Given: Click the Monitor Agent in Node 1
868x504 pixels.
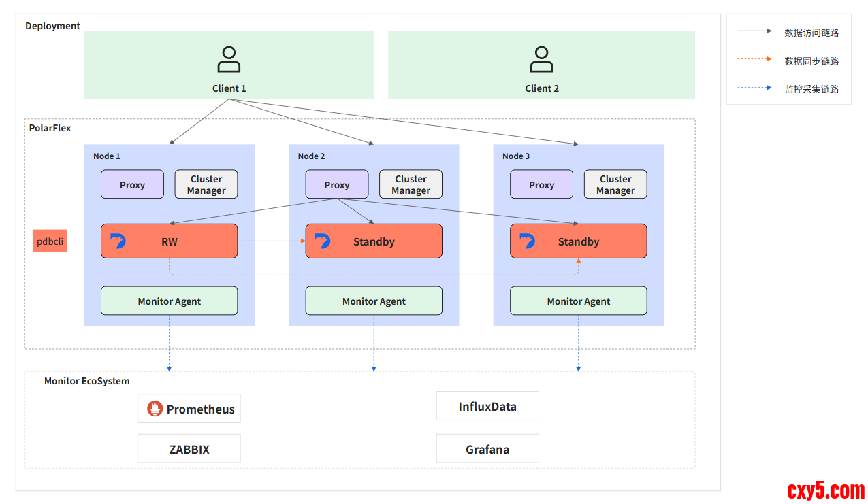Looking at the screenshot, I should 169,301.
